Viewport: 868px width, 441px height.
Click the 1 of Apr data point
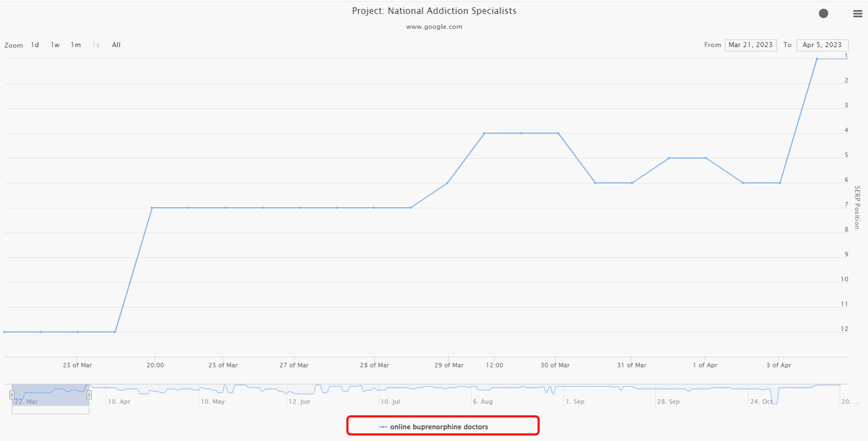[x=706, y=158]
